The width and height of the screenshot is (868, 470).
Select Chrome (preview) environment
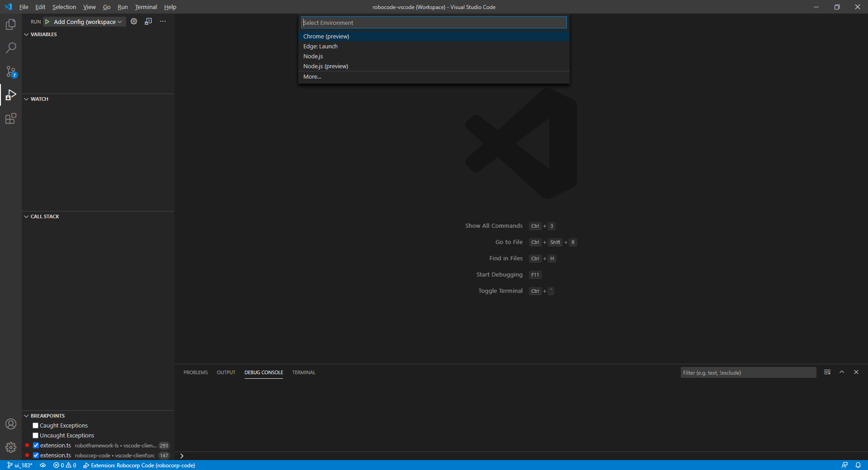pos(326,36)
